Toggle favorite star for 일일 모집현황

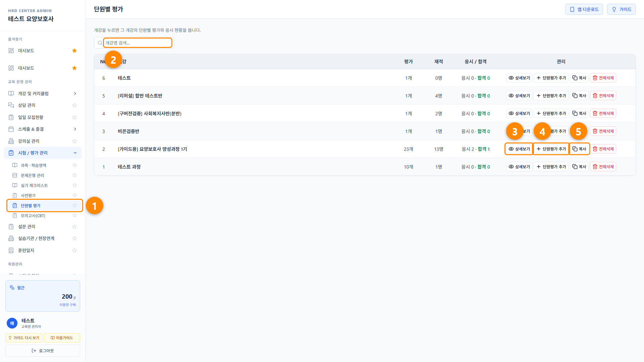pos(74,117)
